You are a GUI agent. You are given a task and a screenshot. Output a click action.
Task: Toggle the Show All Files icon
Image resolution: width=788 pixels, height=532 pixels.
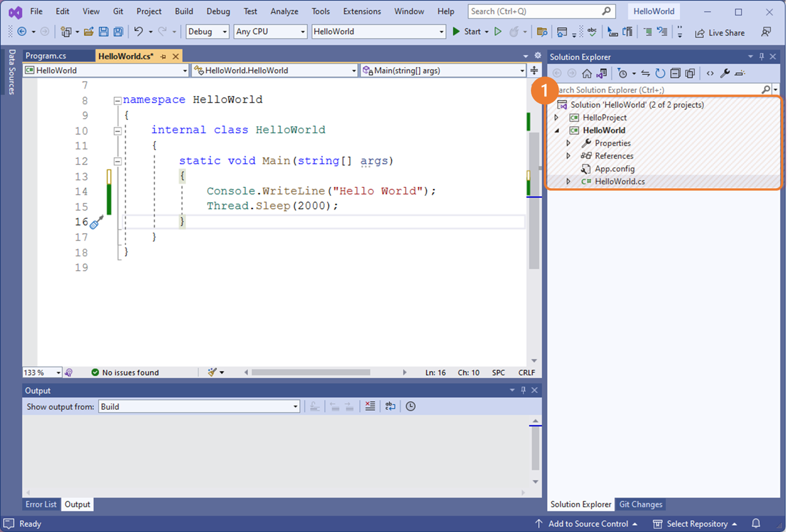690,73
